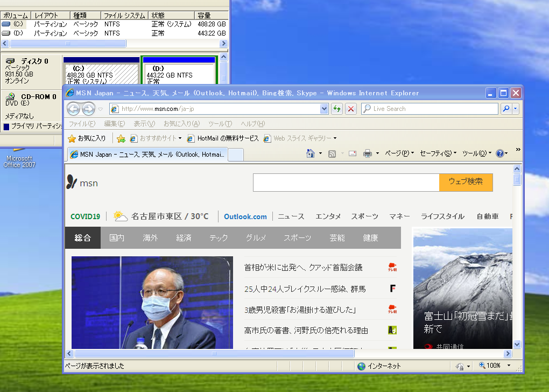Open the マネー navigation link
This screenshot has height=392, width=549.
coord(399,216)
